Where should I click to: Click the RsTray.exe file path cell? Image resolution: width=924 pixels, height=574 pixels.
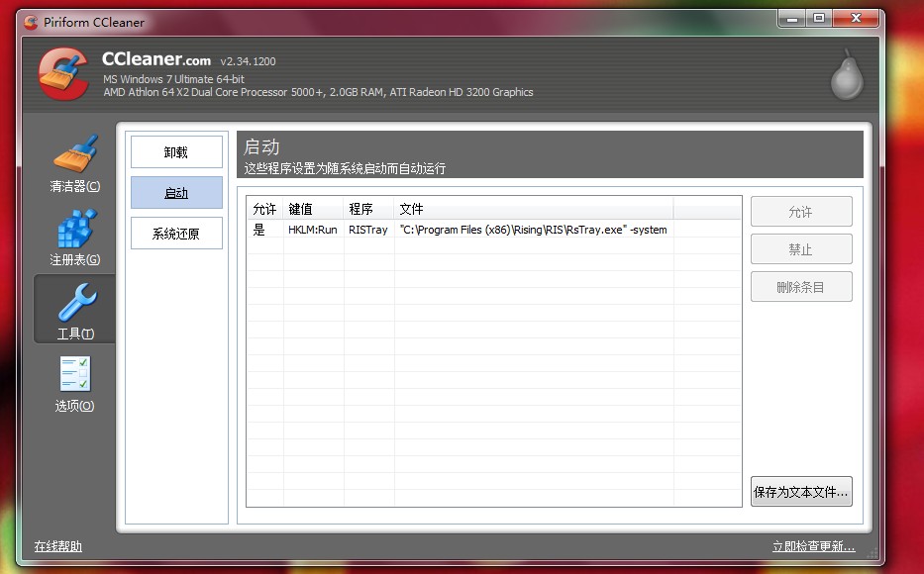(533, 230)
